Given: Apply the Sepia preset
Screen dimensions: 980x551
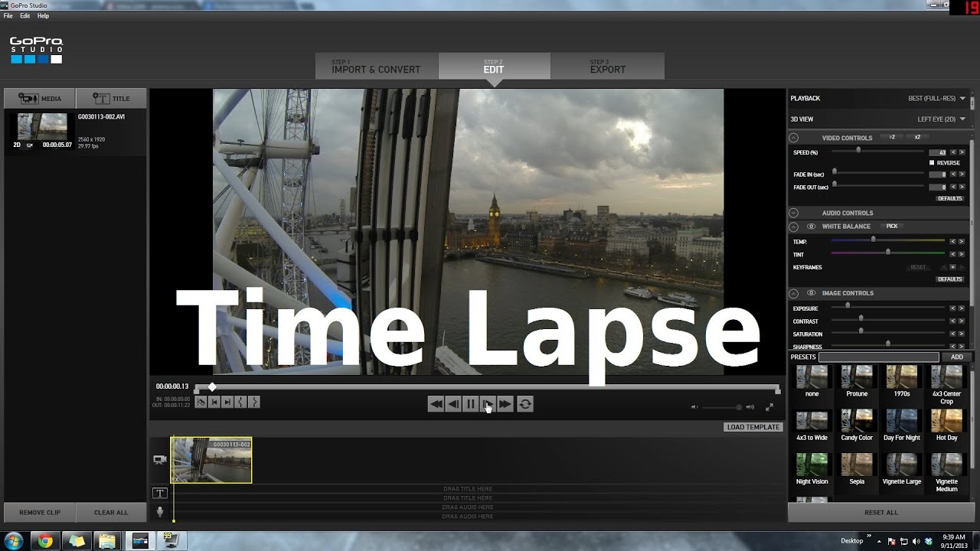Looking at the screenshot, I should (x=857, y=470).
